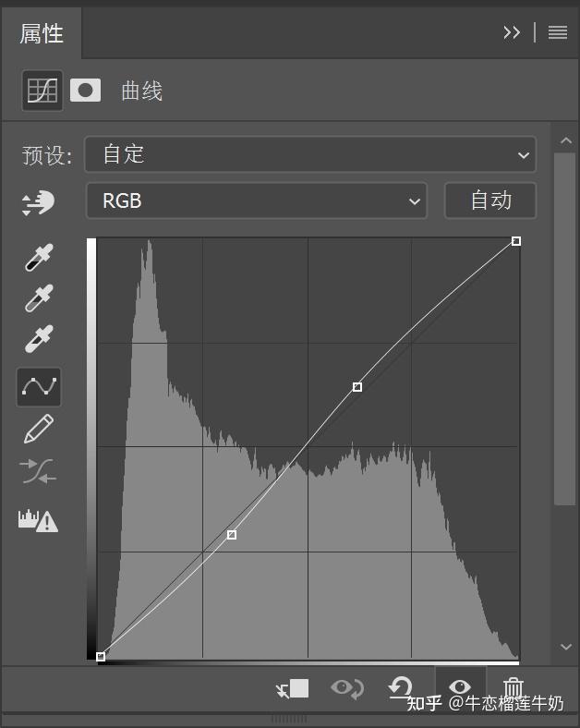Select the gray point eyedropper

(x=39, y=298)
